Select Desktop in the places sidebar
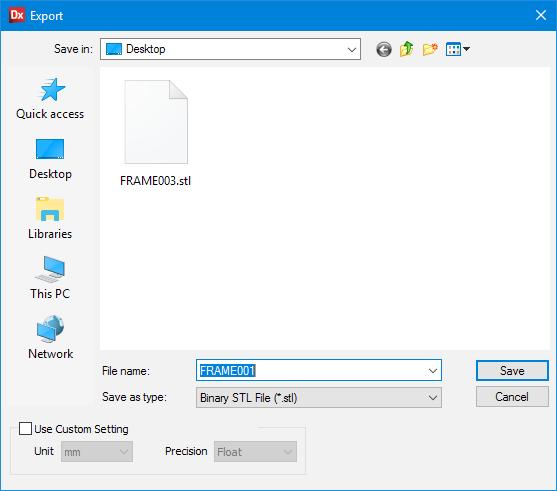The height and width of the screenshot is (491, 557). pos(50,159)
